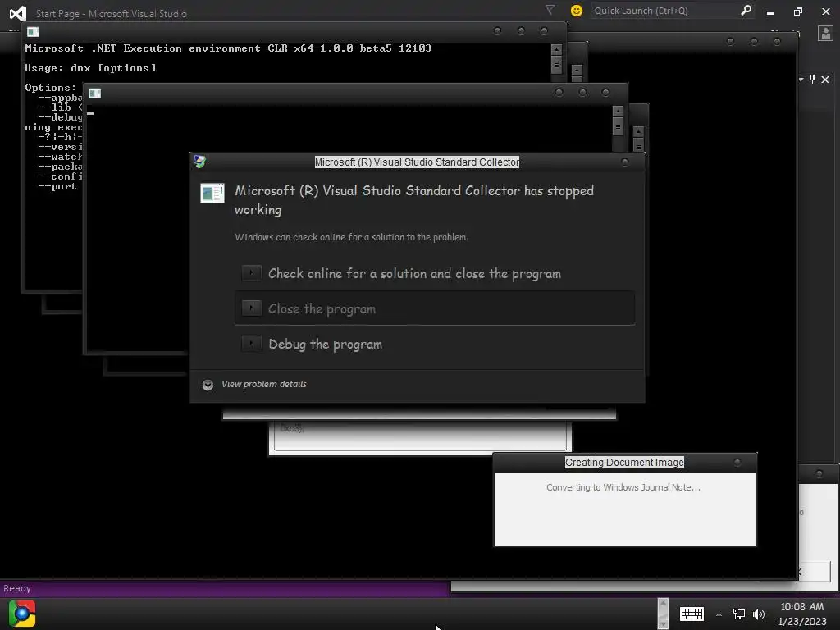Open Chrome from the taskbar
Image resolution: width=840 pixels, height=630 pixels.
tap(22, 614)
